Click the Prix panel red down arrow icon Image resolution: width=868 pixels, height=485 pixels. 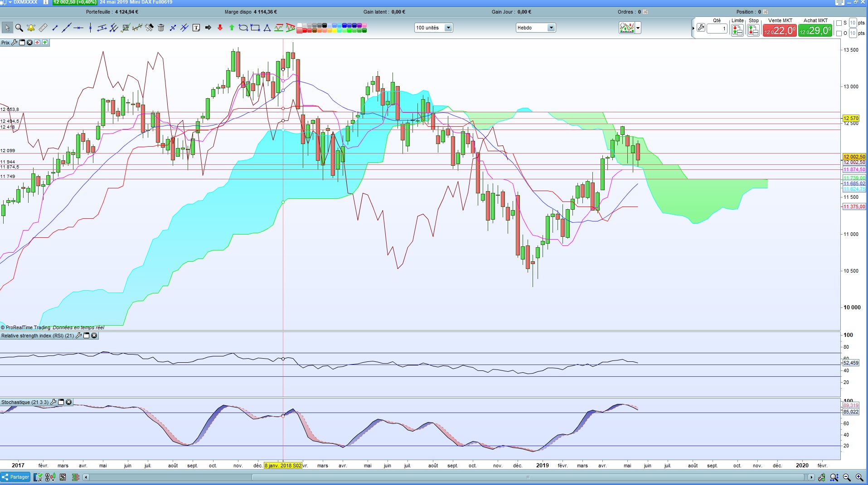point(38,43)
